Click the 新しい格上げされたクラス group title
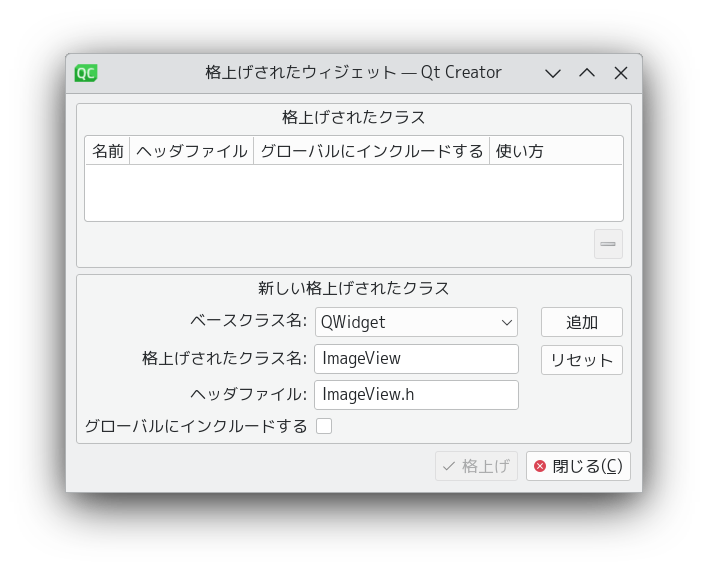Image resolution: width=709 pixels, height=571 pixels. (x=354, y=288)
